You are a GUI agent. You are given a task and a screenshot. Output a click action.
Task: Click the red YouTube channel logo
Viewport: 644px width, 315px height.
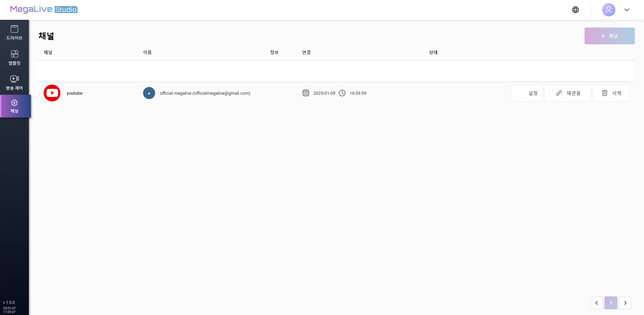pyautogui.click(x=52, y=93)
